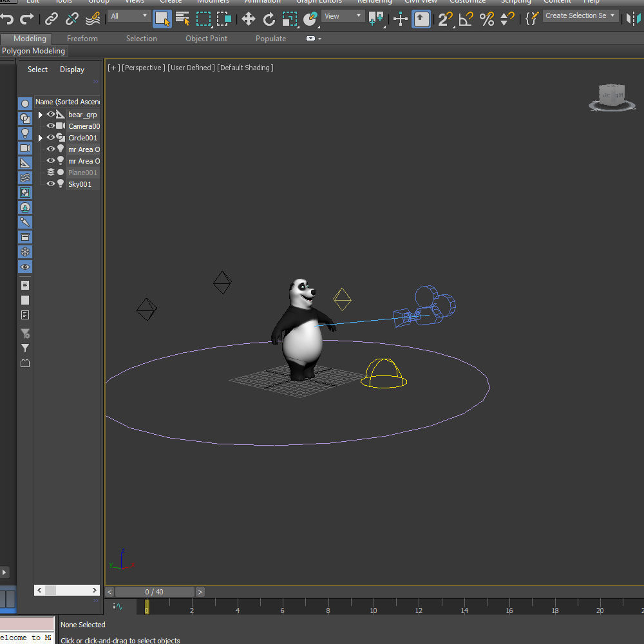Toggle the Spinner Snap button
Viewport: 644px width, 644px height.
coord(507,19)
